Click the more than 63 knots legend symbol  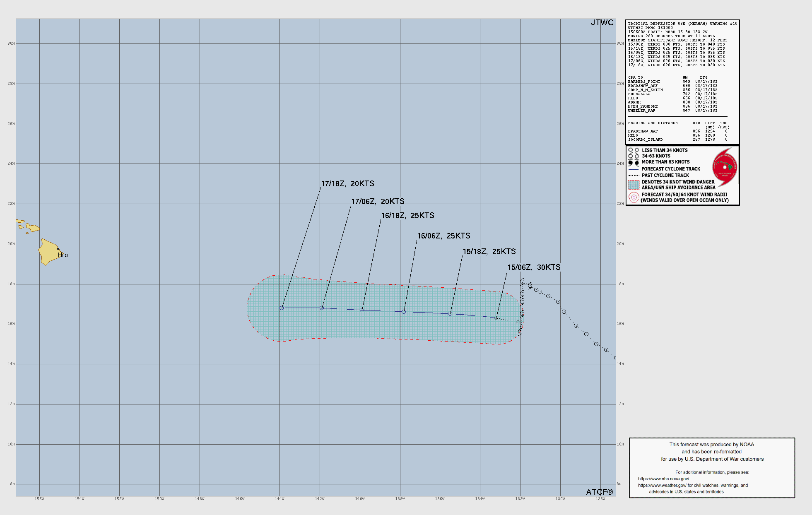[x=634, y=162]
